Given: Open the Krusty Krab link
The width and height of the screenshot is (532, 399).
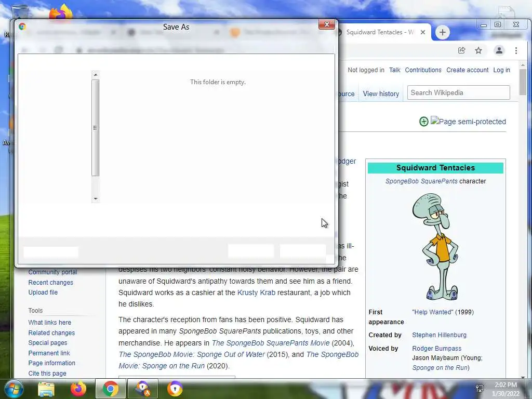Looking at the screenshot, I should click(256, 292).
